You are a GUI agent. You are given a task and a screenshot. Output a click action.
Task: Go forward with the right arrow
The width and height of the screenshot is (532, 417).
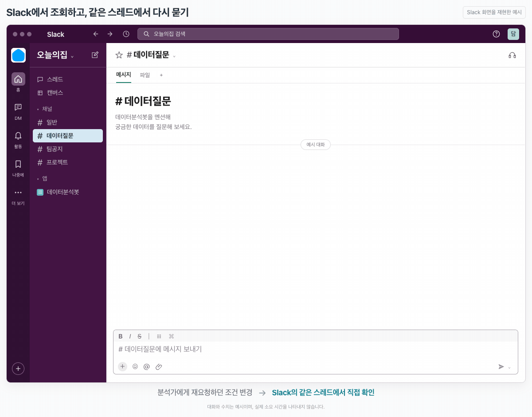point(110,34)
